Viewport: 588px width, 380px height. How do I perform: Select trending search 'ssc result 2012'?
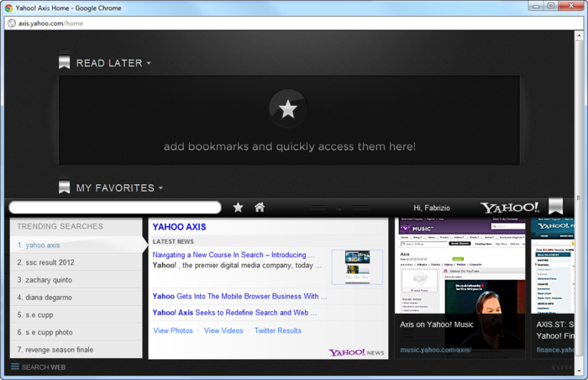click(x=76, y=262)
